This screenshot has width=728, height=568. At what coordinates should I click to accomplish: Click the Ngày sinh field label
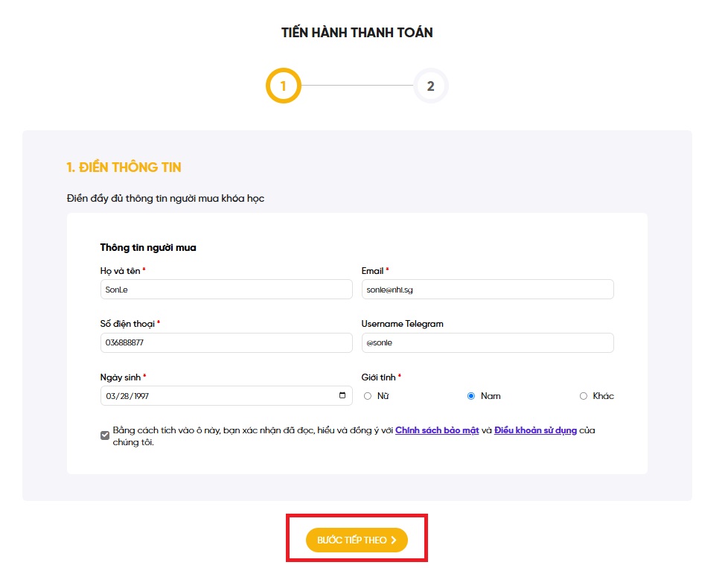click(x=121, y=377)
